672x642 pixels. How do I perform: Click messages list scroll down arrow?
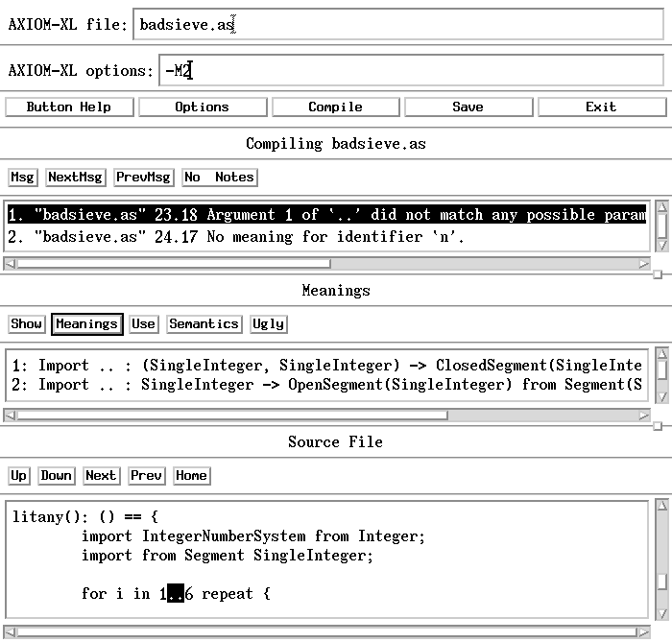coord(662,246)
